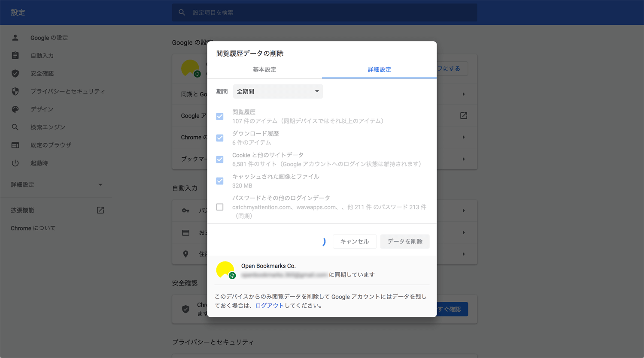Open Google の設定 in sidebar
Image resolution: width=644 pixels, height=358 pixels.
click(49, 38)
